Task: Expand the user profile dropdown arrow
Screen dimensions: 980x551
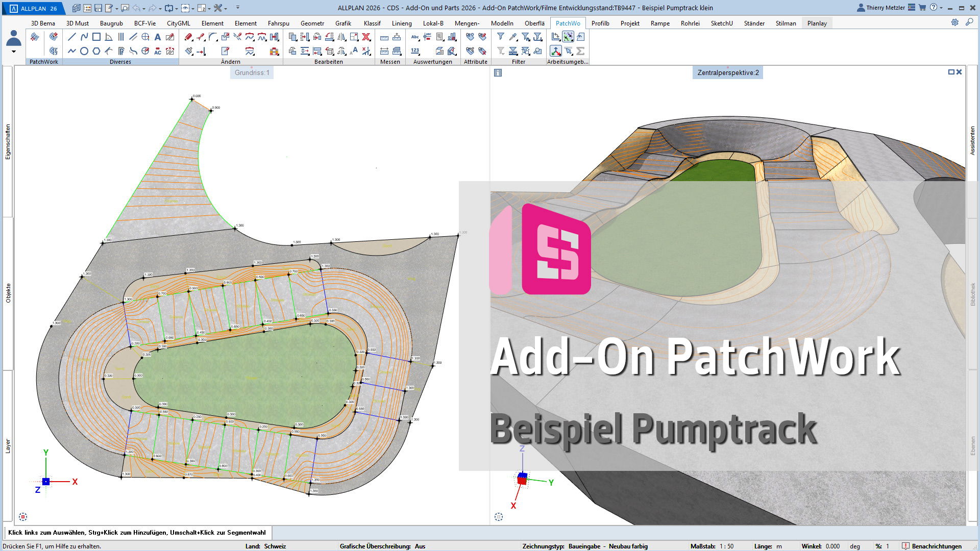Action: click(14, 52)
